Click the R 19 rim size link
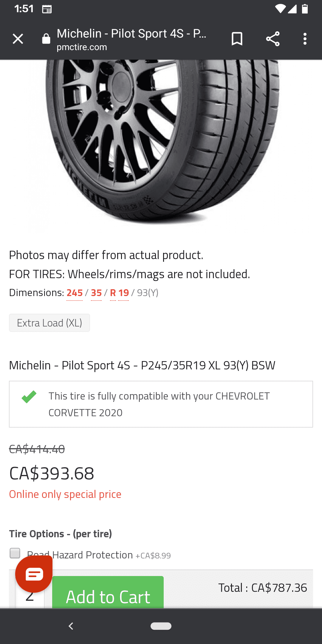 coord(119,293)
